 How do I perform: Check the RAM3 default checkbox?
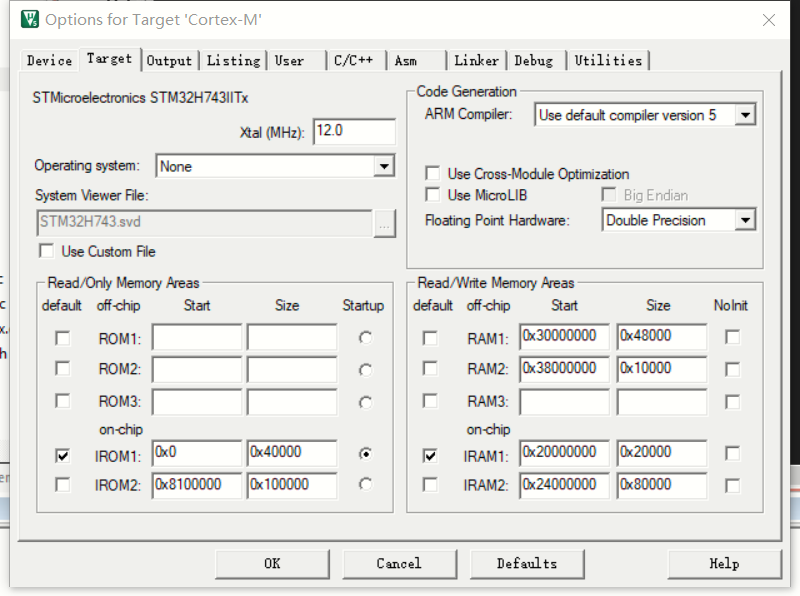point(430,401)
